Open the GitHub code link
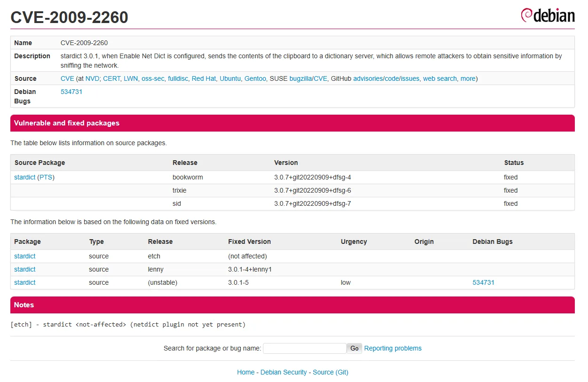 391,78
